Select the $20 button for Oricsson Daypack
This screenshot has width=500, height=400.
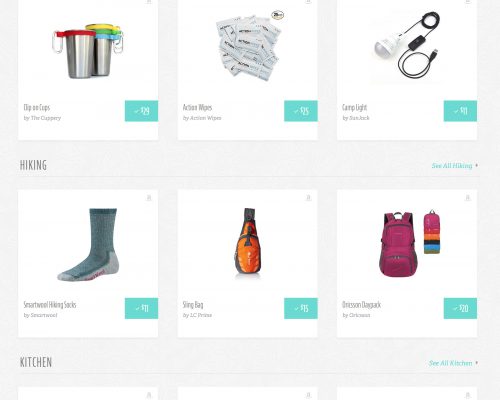pyautogui.click(x=460, y=308)
